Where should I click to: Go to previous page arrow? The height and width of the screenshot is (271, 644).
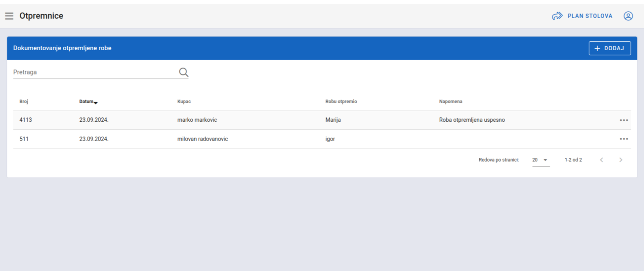click(x=601, y=160)
